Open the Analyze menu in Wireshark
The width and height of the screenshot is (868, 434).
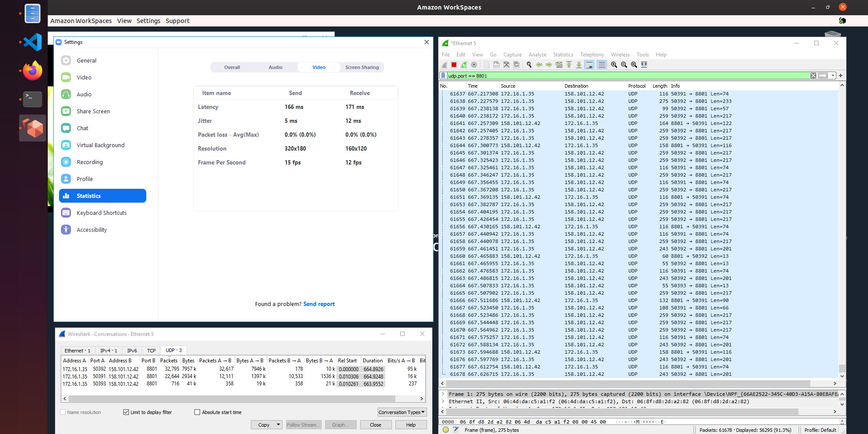(x=537, y=55)
